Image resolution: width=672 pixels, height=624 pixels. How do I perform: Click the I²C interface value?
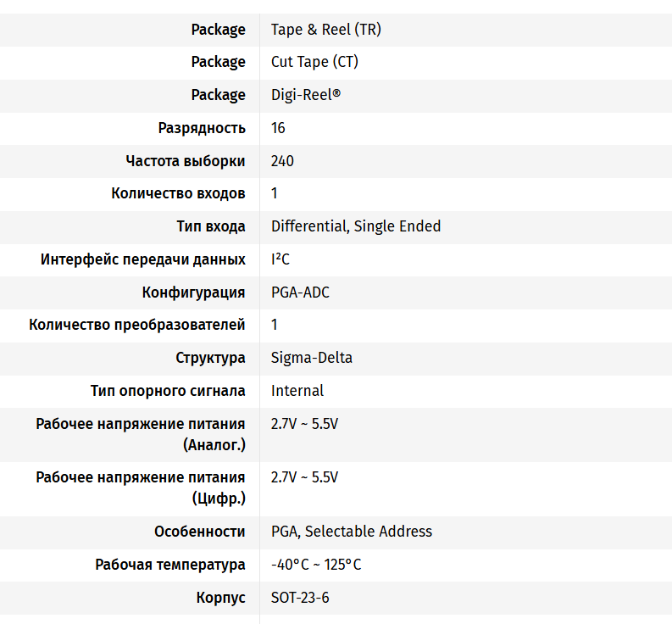280,259
